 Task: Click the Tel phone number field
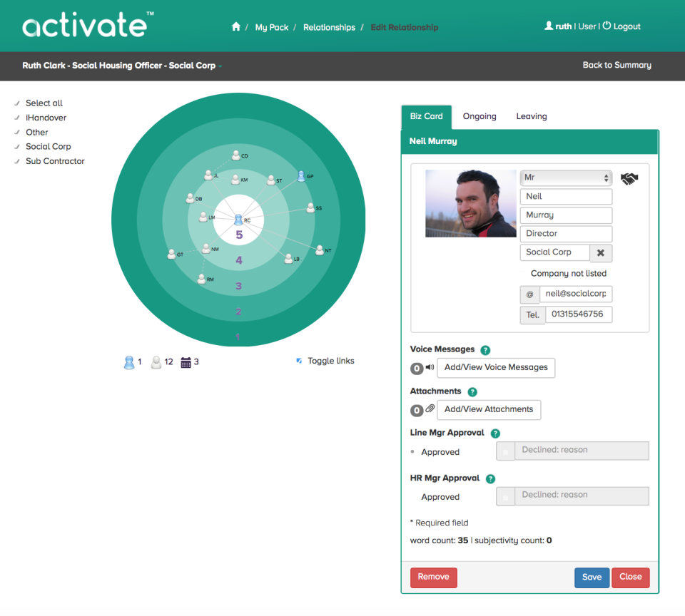click(579, 314)
